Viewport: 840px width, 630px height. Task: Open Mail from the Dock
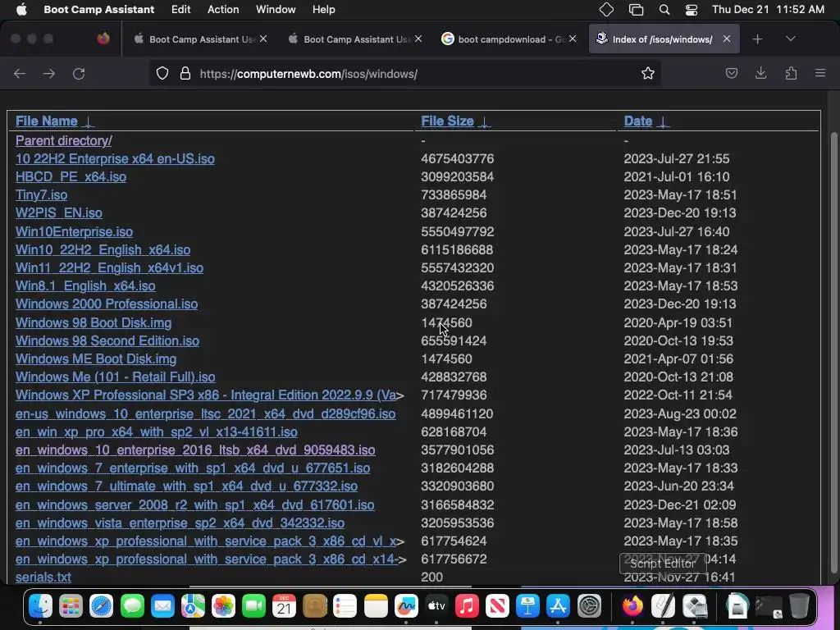pos(162,606)
